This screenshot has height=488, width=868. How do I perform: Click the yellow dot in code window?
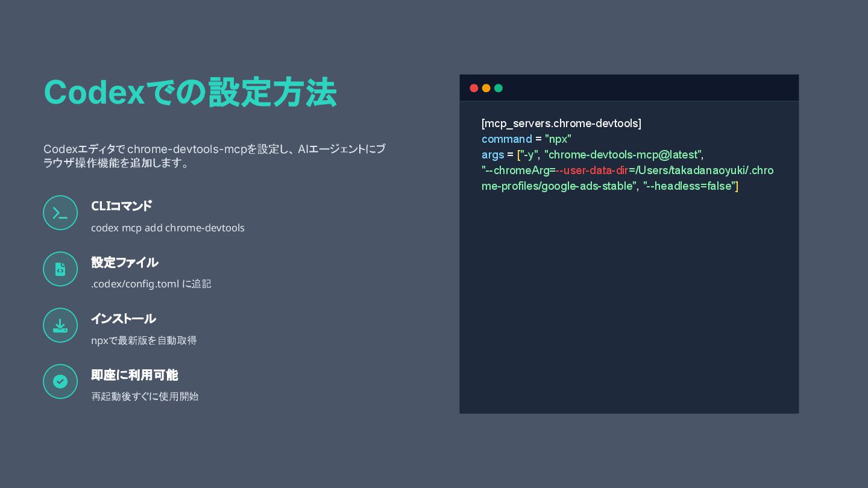pos(486,88)
